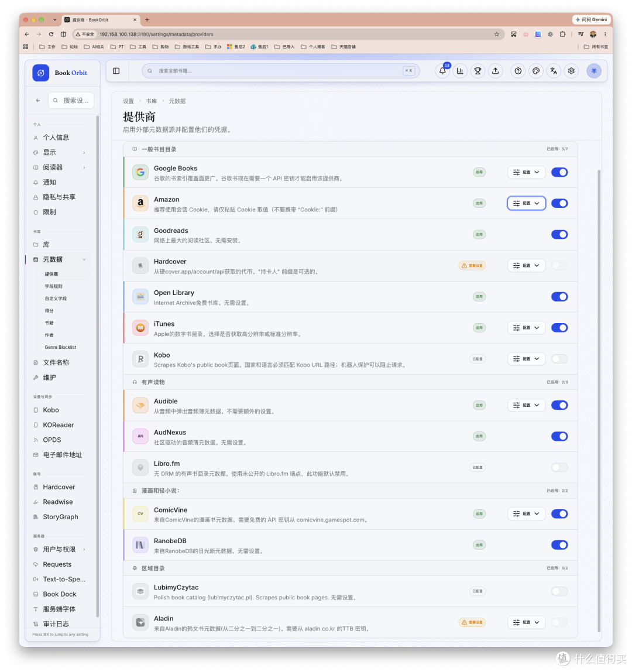The height and width of the screenshot is (672, 632).
Task: Turn off the Audible toggle
Action: [x=559, y=405]
